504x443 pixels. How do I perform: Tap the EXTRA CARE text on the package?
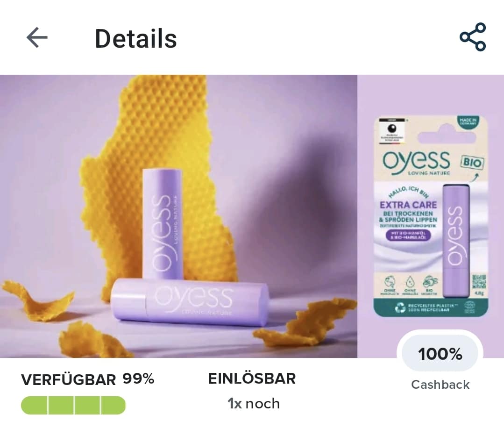408,205
